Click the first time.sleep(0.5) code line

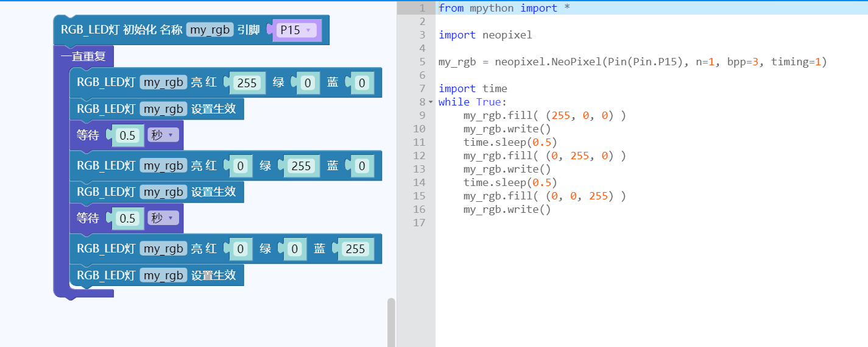pos(510,142)
